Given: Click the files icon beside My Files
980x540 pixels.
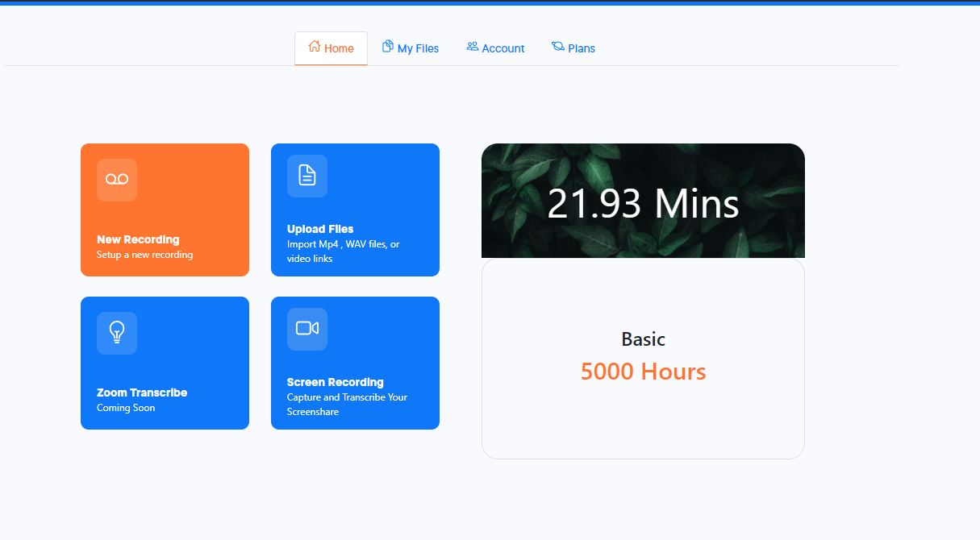Looking at the screenshot, I should click(388, 47).
